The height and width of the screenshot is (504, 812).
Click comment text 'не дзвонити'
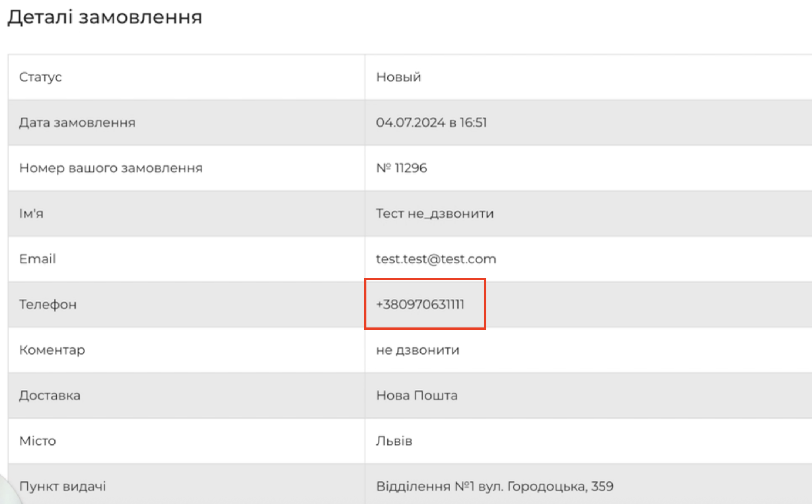[x=417, y=350]
